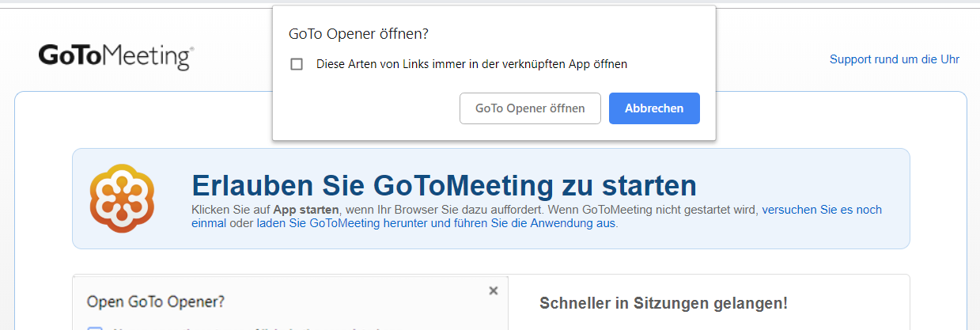Viewport: 980px width, 330px height.
Task: Click the 'Open GoTo Opener?' example title
Action: tap(156, 302)
